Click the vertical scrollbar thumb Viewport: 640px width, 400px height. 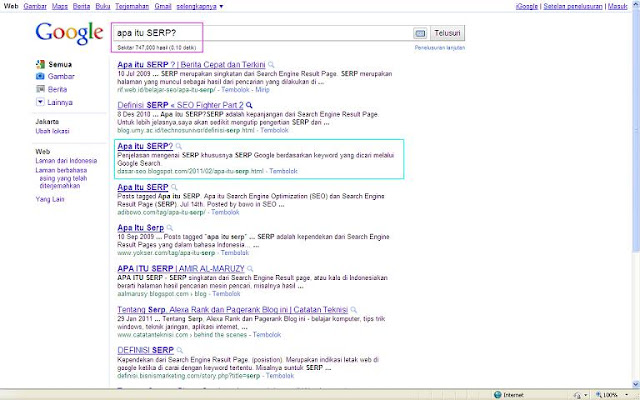[x=636, y=133]
